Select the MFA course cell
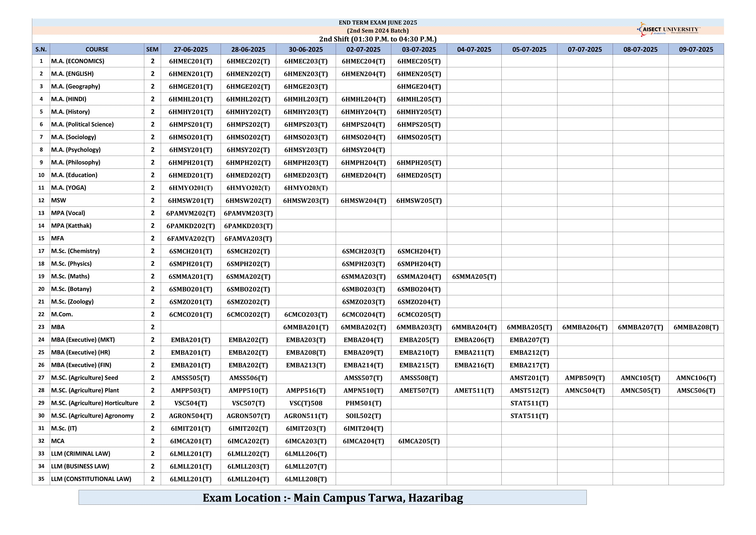The height and width of the screenshot is (535, 756). click(97, 238)
